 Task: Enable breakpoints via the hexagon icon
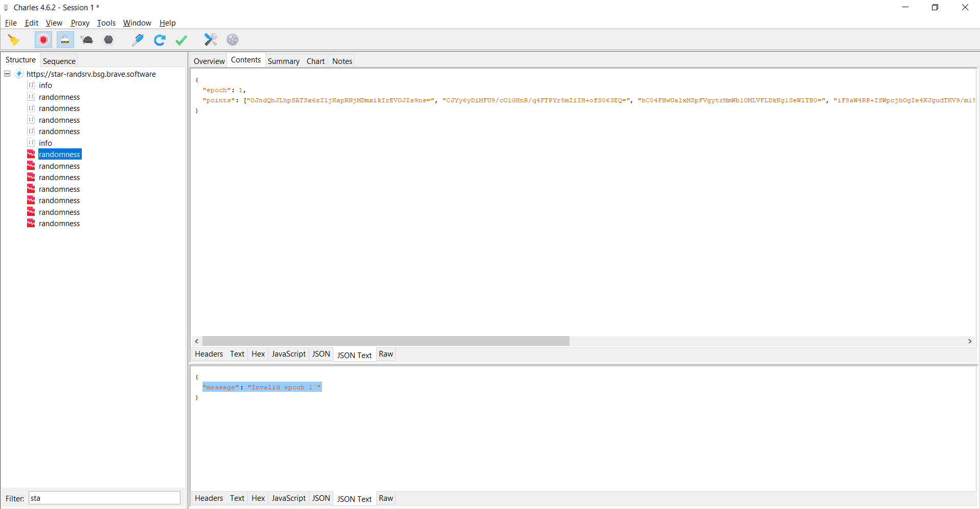coord(108,39)
